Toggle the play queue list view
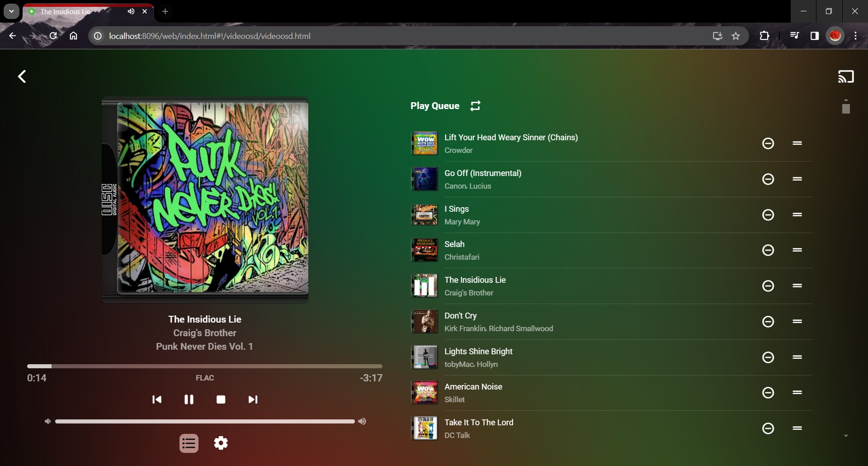The height and width of the screenshot is (466, 868). (x=189, y=443)
